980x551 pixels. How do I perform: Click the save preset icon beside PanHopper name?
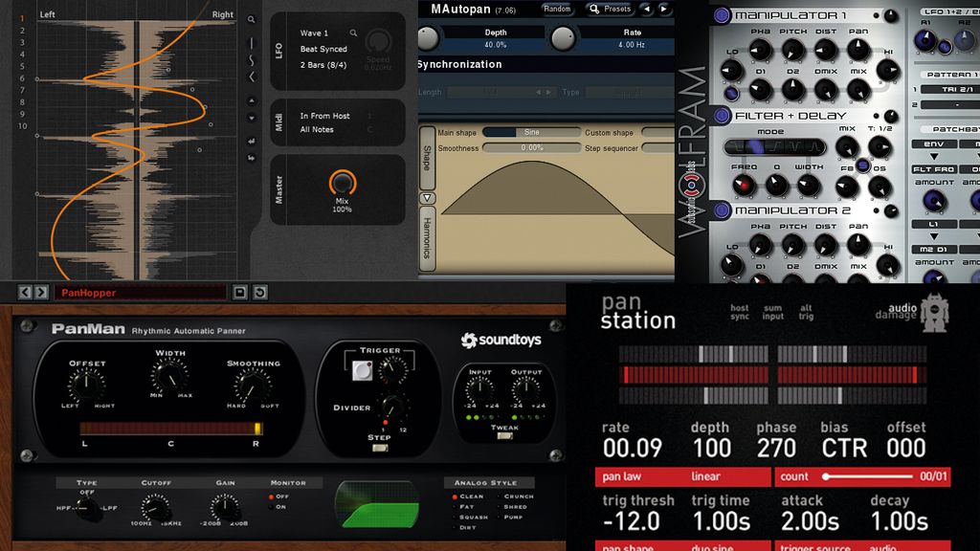point(239,292)
